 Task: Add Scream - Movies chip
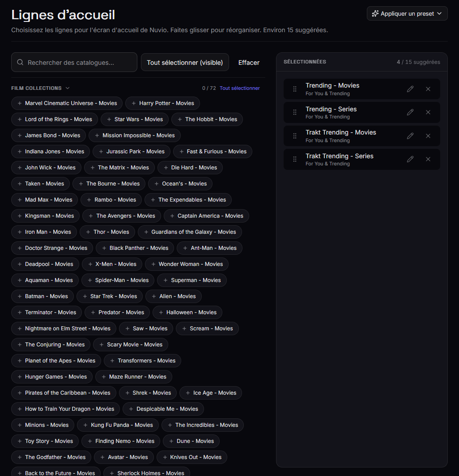tap(208, 329)
